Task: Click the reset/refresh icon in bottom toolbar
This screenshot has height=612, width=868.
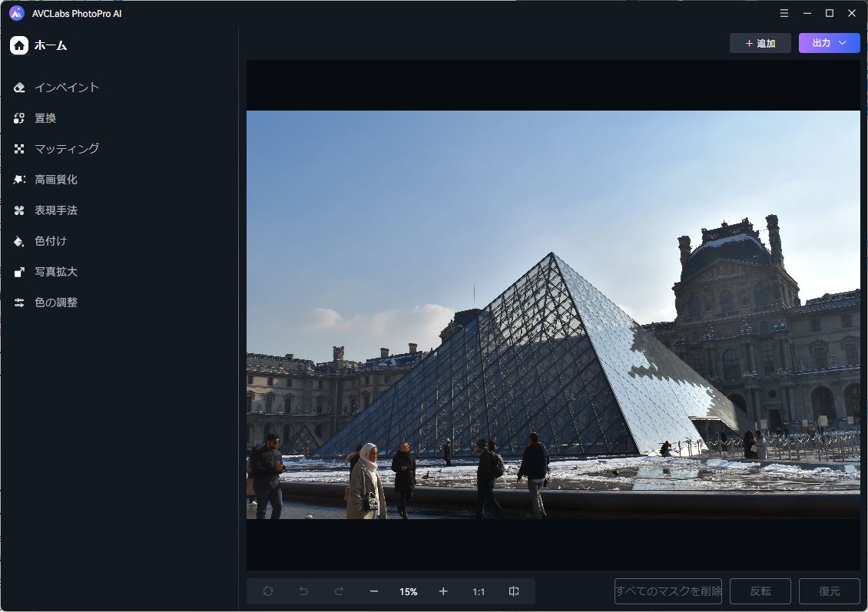Action: (x=268, y=591)
